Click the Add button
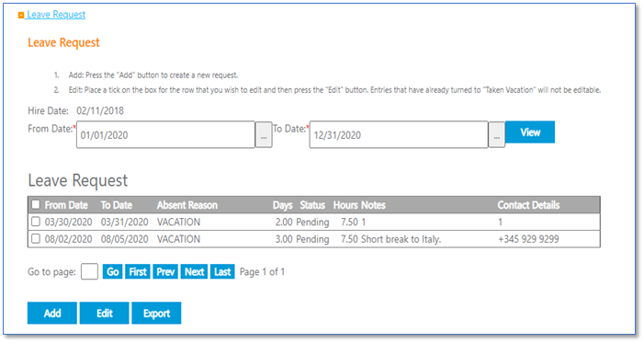Viewport: 644px width, 343px height. (52, 313)
